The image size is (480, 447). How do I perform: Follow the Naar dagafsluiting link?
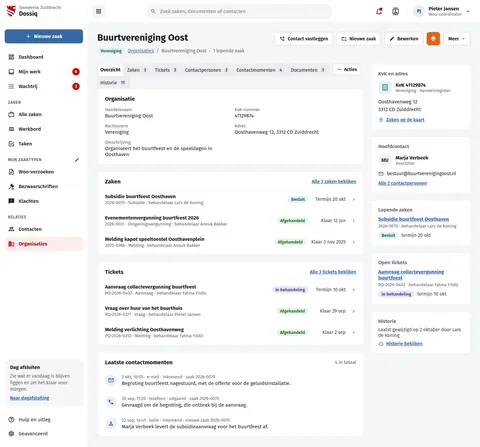[29, 398]
